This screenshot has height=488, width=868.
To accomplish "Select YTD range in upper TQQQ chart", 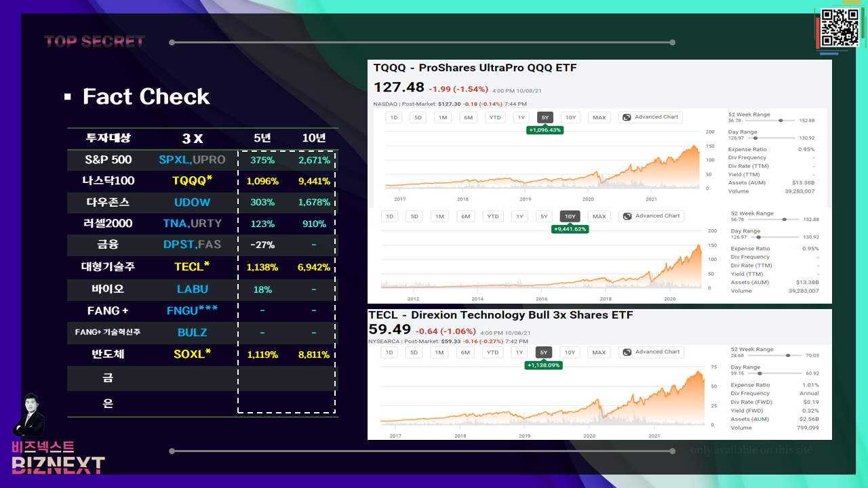I will click(x=494, y=117).
